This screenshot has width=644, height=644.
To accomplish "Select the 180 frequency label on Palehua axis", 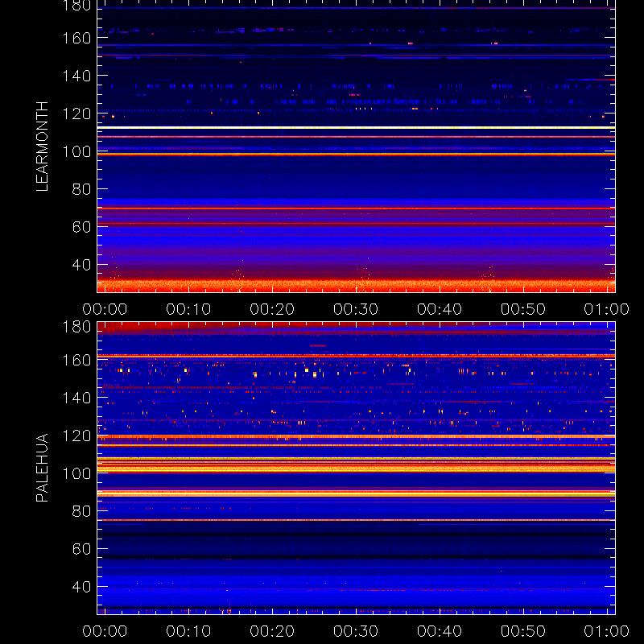I will coord(76,327).
